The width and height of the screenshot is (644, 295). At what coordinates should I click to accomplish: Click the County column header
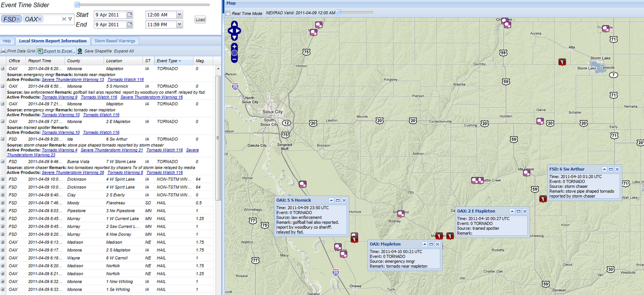(x=84, y=61)
